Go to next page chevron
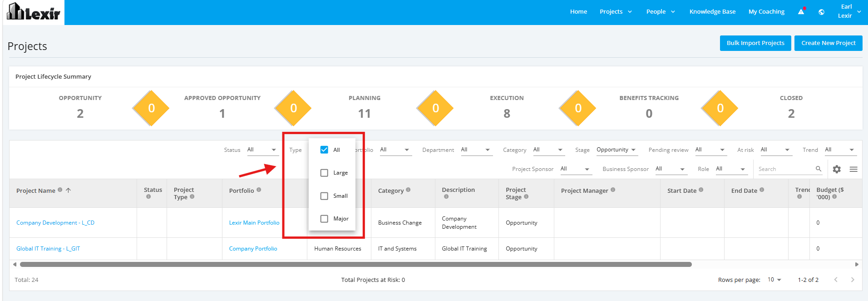 (x=853, y=280)
